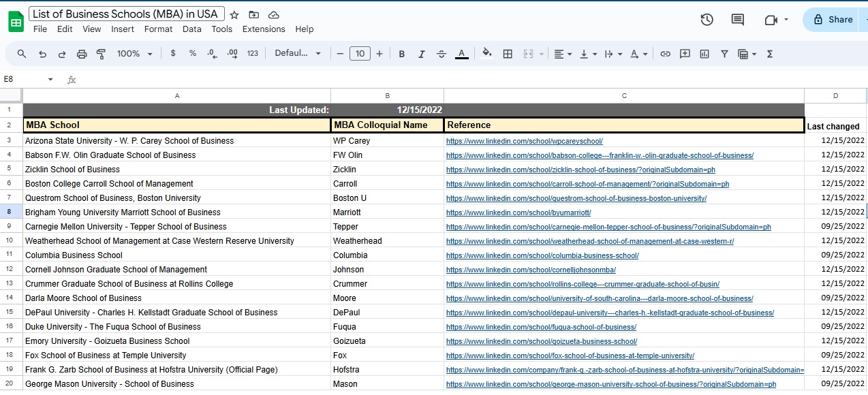
Task: Click the insert chart icon
Action: pyautogui.click(x=704, y=54)
